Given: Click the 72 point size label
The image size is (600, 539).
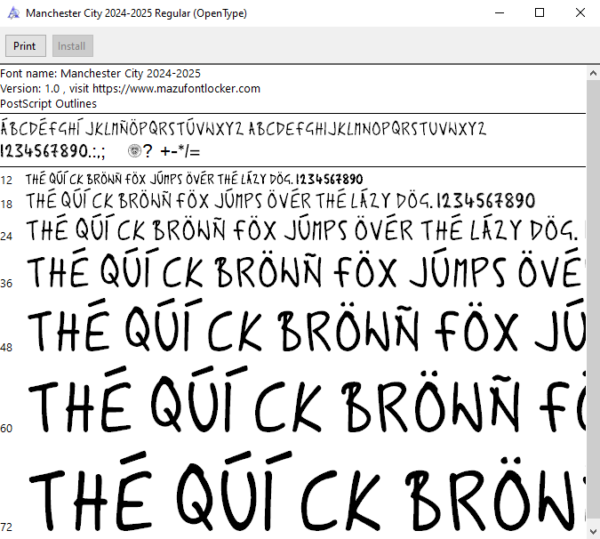Looking at the screenshot, I should [7, 527].
